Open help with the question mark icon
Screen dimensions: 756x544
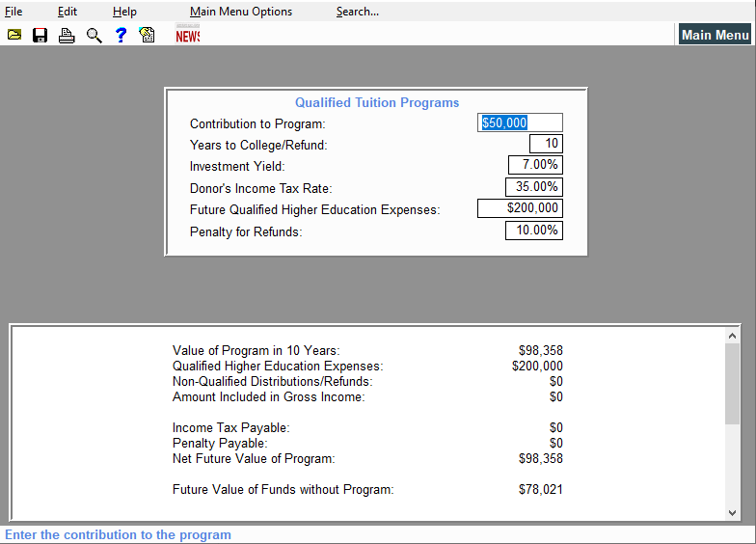121,36
